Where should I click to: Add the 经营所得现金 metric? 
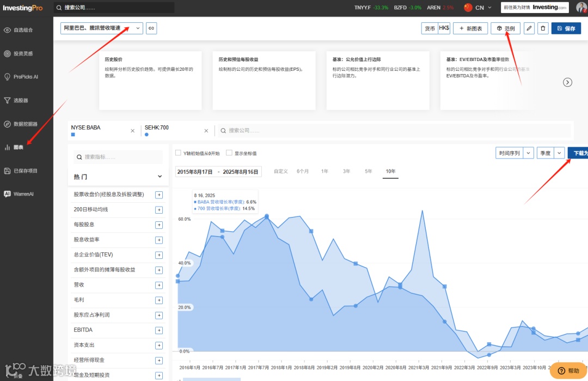pos(159,360)
